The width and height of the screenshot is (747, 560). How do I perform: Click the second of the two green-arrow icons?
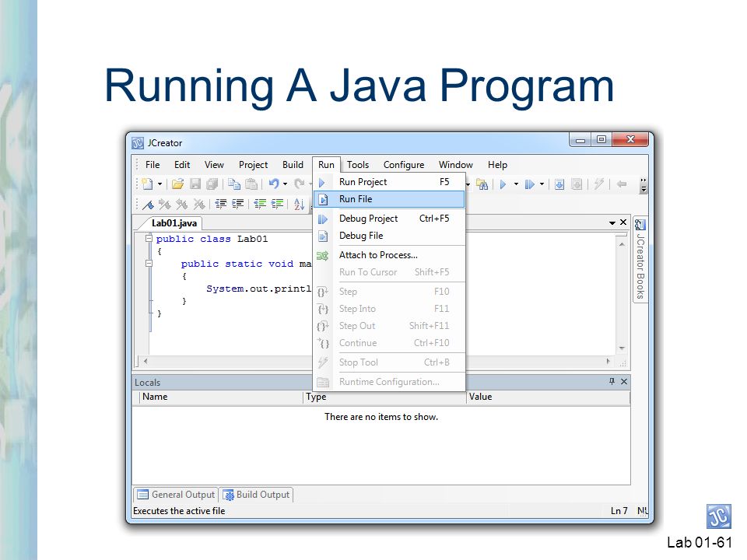tap(277, 205)
